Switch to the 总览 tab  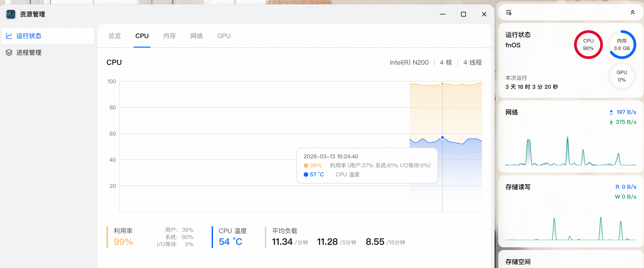114,36
